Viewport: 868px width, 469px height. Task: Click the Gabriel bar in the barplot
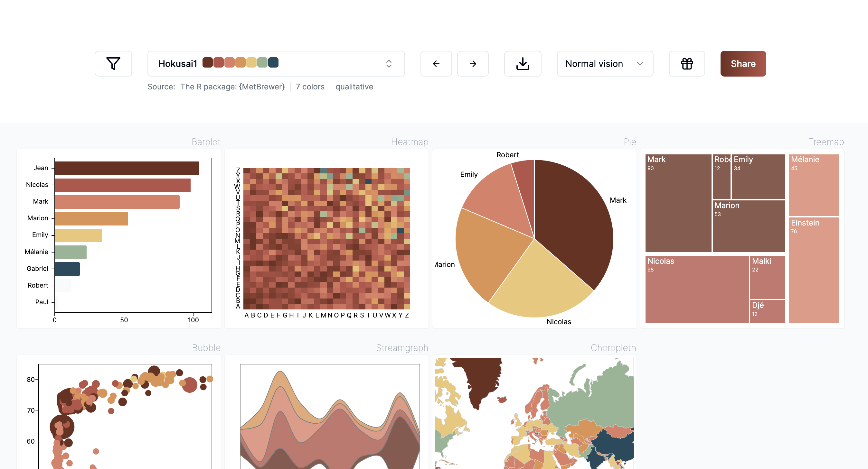coord(67,269)
